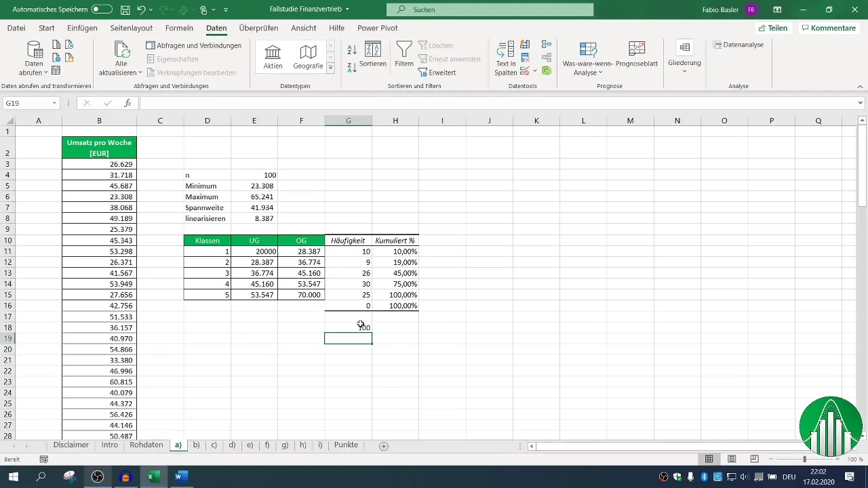
Task: Select the Geografie data type
Action: pyautogui.click(x=308, y=57)
